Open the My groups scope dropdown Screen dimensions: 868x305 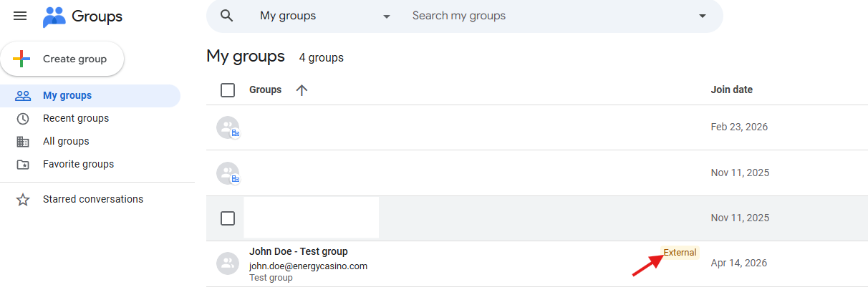tap(325, 16)
